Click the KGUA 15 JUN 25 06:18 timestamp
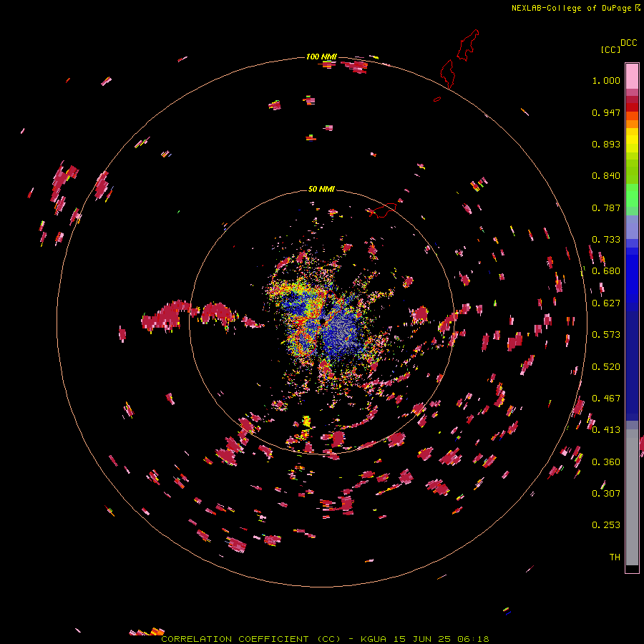The height and width of the screenshot is (644, 644). [424, 639]
